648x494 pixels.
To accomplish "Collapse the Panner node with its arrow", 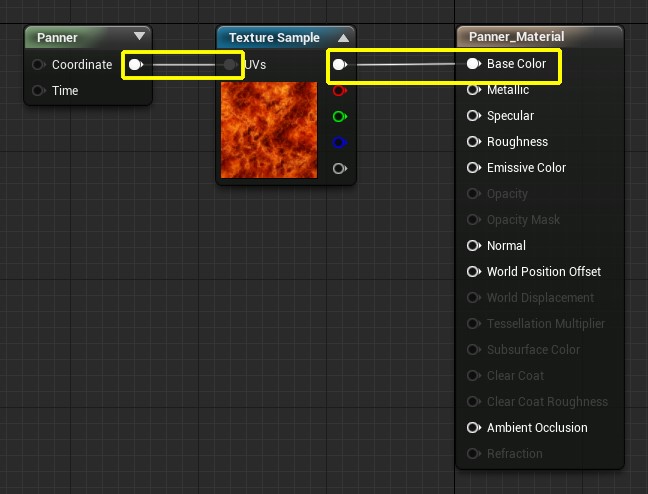I will coord(139,36).
